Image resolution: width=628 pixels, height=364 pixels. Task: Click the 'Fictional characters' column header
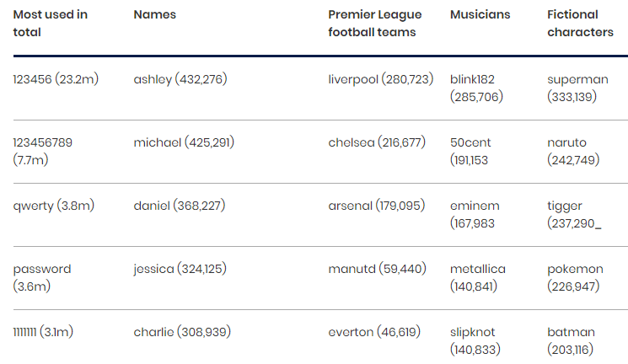click(580, 24)
